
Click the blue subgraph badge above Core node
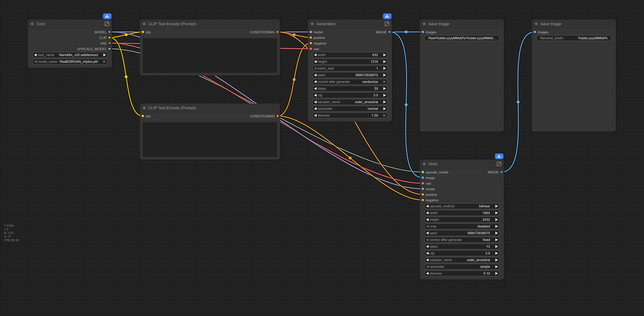point(107,16)
